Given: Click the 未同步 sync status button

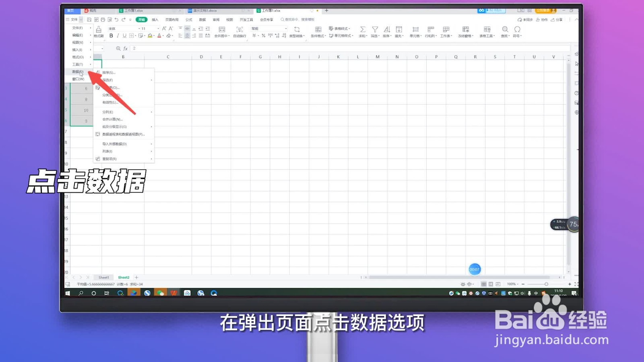Looking at the screenshot, I should click(525, 19).
